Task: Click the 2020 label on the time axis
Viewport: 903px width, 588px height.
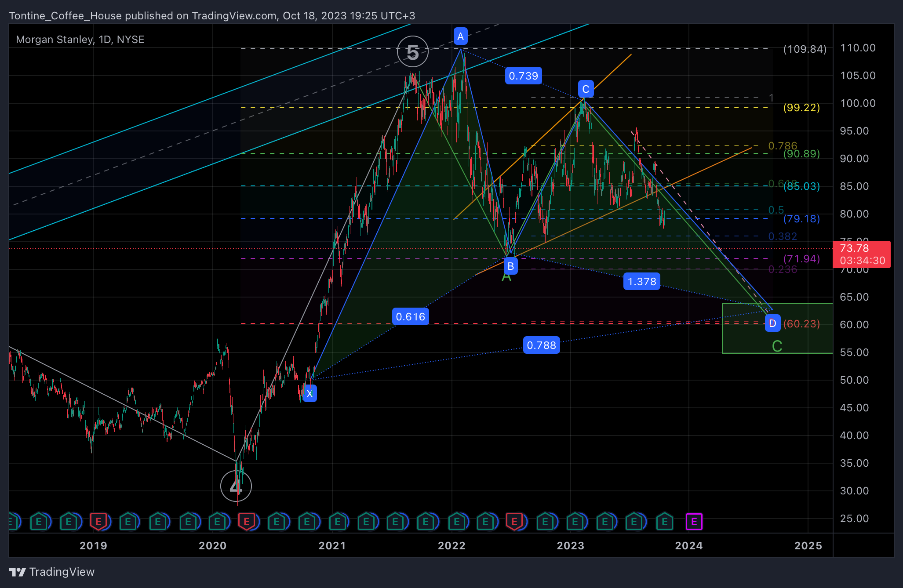Action: pos(212,546)
